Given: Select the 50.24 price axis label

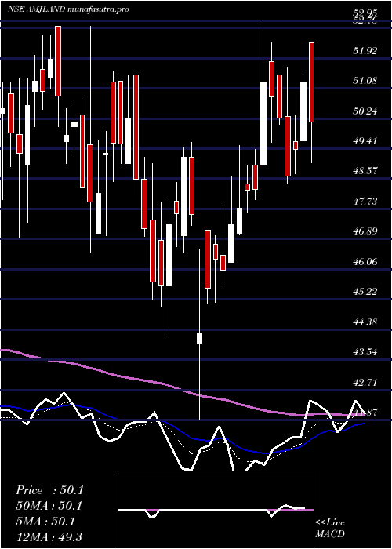Looking at the screenshot, I should coord(365,111).
